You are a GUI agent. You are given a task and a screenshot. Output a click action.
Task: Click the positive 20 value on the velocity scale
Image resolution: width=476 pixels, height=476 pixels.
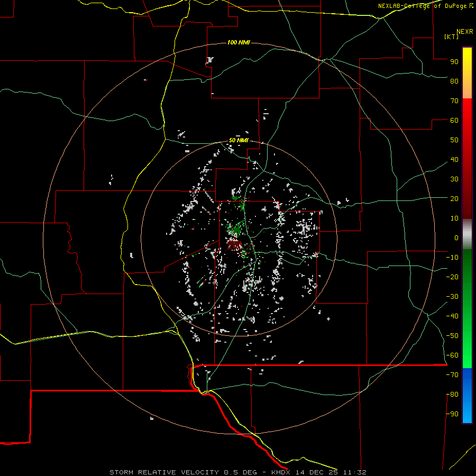point(454,198)
